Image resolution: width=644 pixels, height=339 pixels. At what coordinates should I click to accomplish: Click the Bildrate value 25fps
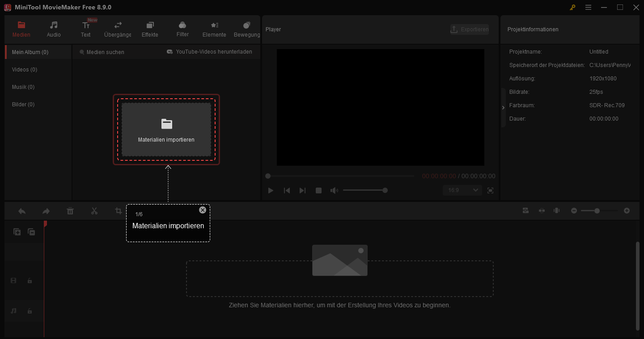596,92
